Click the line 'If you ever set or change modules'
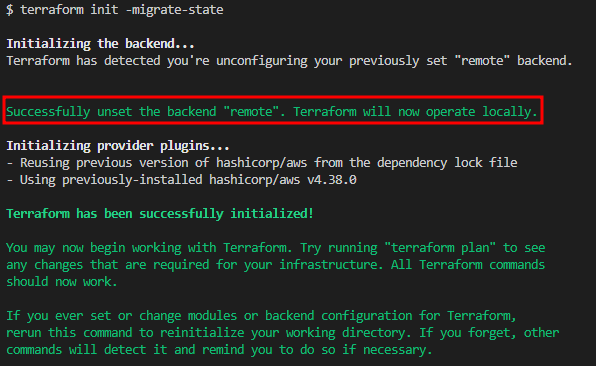 coord(261,316)
